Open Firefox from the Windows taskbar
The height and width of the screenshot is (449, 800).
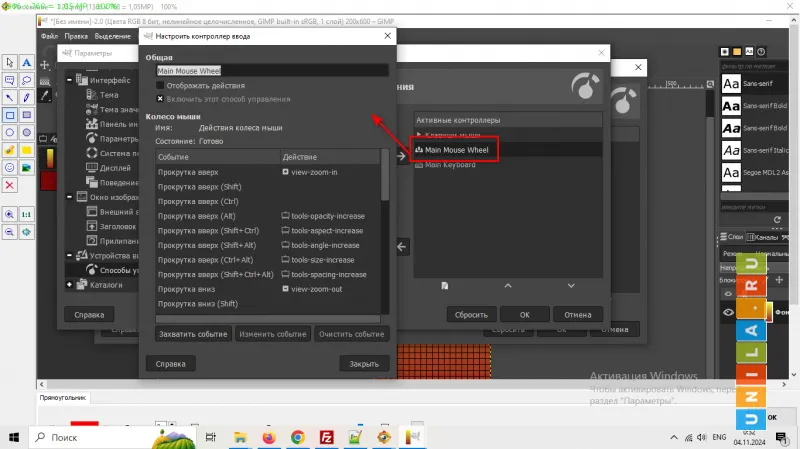point(268,437)
